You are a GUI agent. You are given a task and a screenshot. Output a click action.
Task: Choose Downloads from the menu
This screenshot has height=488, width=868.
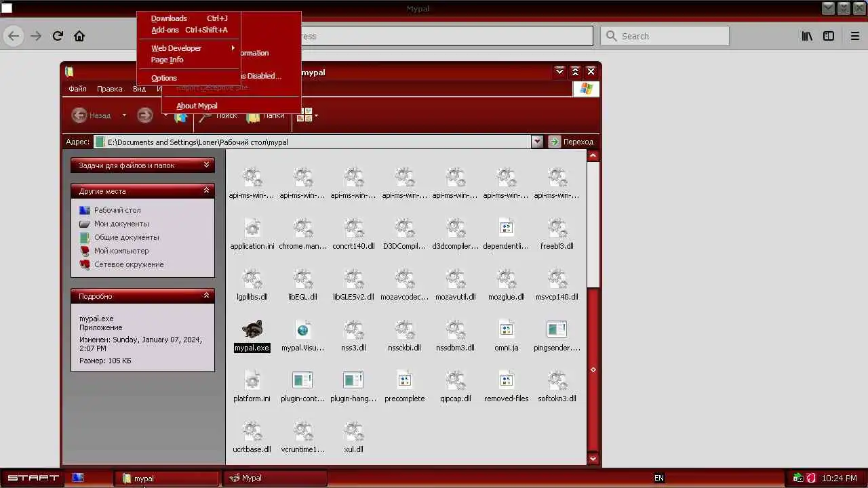(189, 18)
